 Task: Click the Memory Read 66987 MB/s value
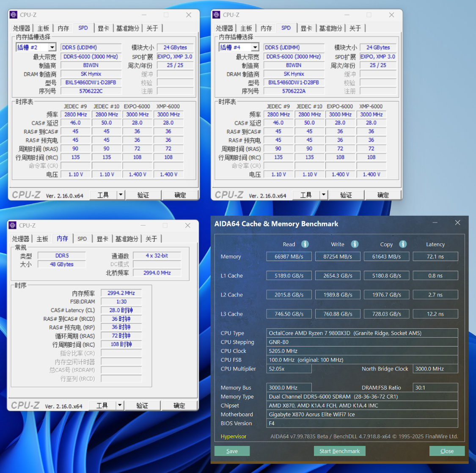click(x=289, y=256)
